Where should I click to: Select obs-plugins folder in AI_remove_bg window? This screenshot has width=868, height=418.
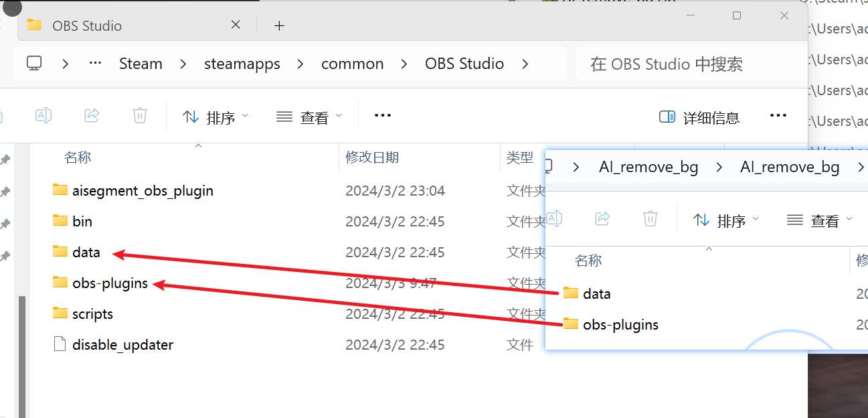[620, 325]
